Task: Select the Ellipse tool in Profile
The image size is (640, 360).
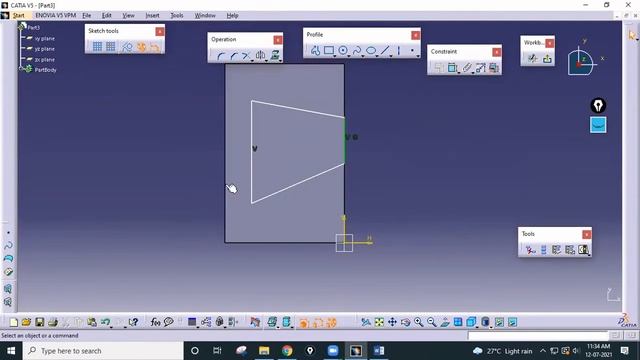Action: point(371,51)
